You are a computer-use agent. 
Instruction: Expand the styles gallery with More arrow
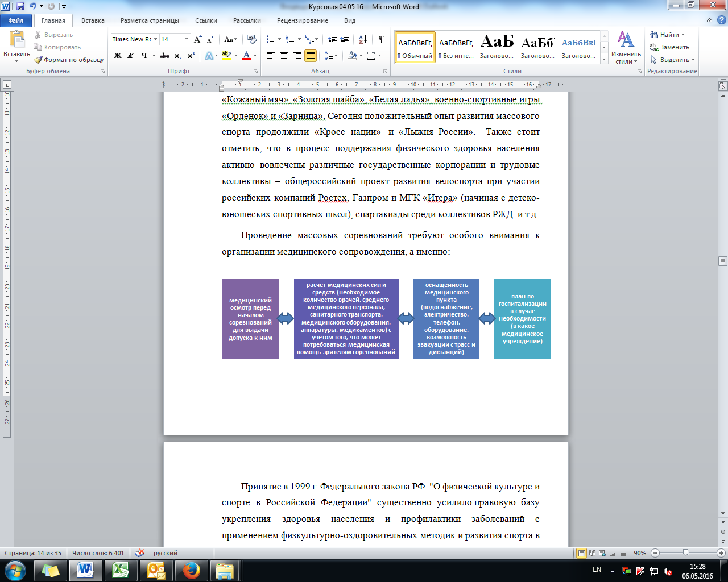605,58
